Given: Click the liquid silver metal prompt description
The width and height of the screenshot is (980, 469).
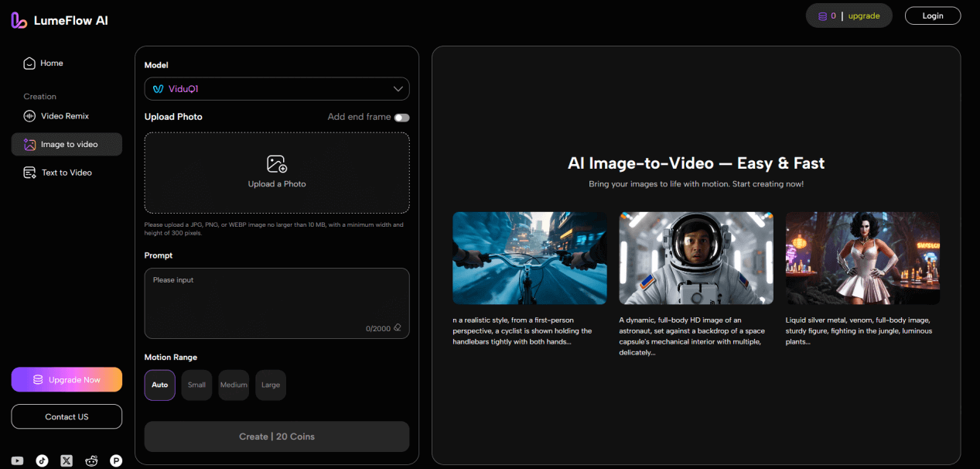Looking at the screenshot, I should (859, 330).
